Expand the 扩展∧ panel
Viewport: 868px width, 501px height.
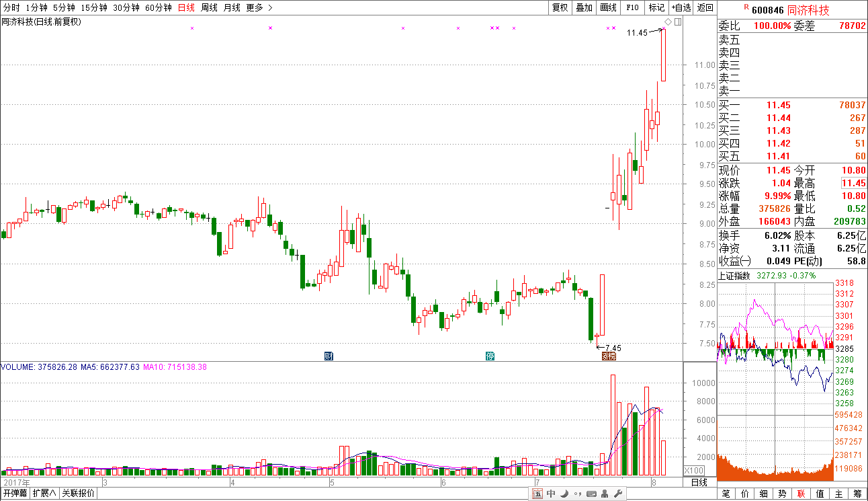44,494
